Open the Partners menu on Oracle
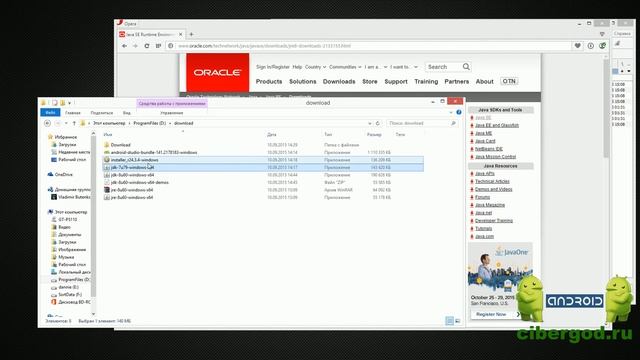Screen dimensions: 640x360 pos(456,82)
